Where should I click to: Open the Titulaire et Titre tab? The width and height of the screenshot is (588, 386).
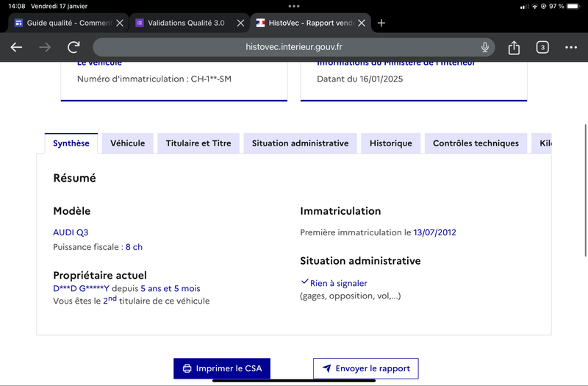click(198, 143)
